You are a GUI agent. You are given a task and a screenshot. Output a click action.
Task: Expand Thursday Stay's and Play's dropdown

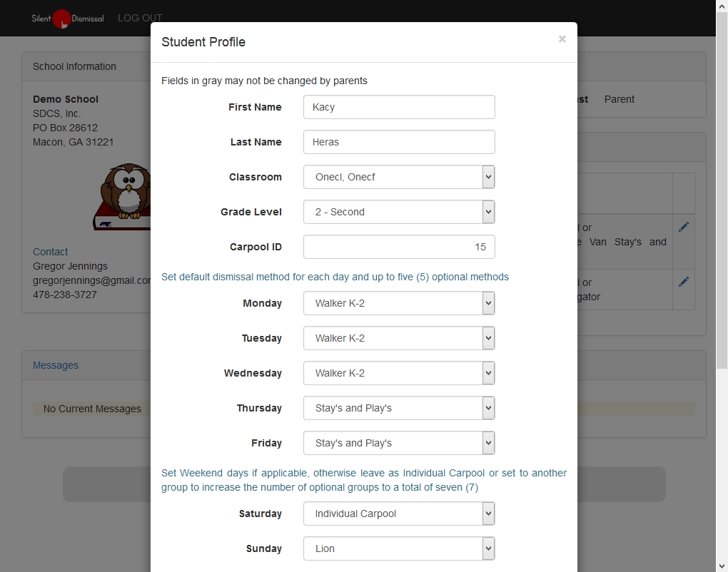[x=399, y=408]
